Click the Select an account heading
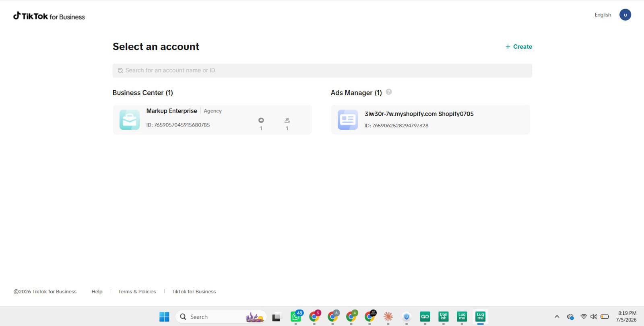Viewport: 644px width, 326px height. coord(156,47)
